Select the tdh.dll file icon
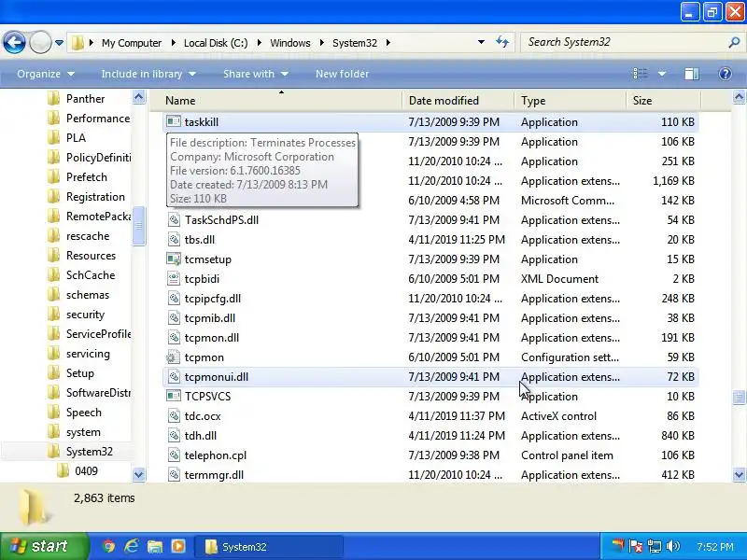Screen dimensions: 747x560 tap(174, 436)
